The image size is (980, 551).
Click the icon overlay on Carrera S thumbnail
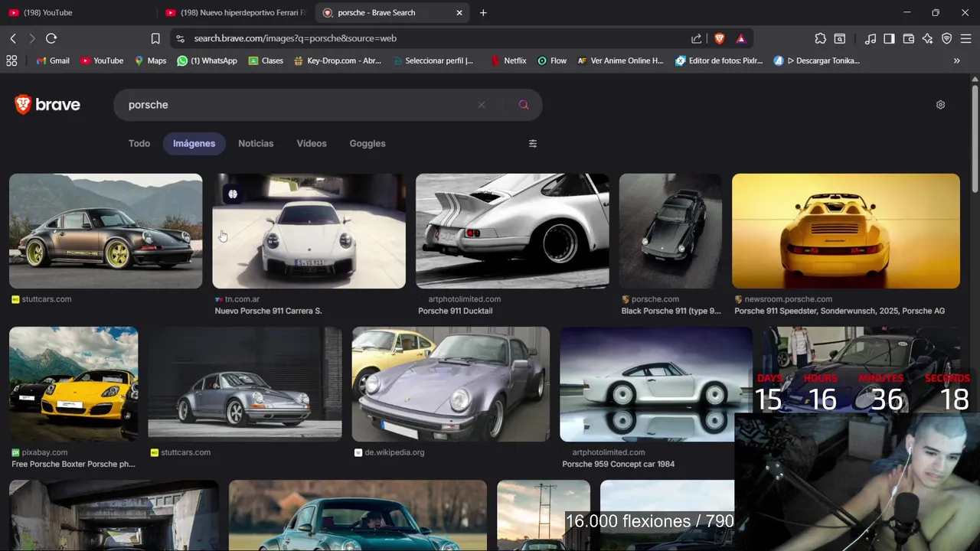pos(233,194)
